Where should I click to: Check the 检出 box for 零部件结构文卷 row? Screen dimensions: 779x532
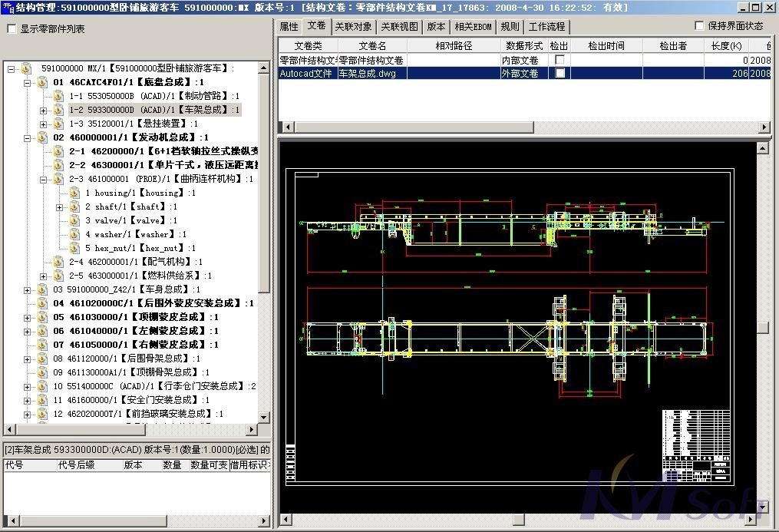click(560, 60)
